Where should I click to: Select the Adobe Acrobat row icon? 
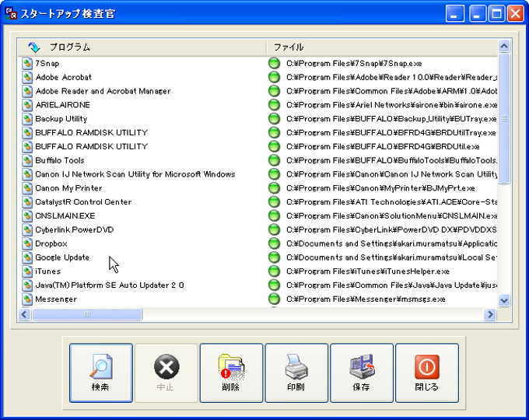pyautogui.click(x=27, y=77)
